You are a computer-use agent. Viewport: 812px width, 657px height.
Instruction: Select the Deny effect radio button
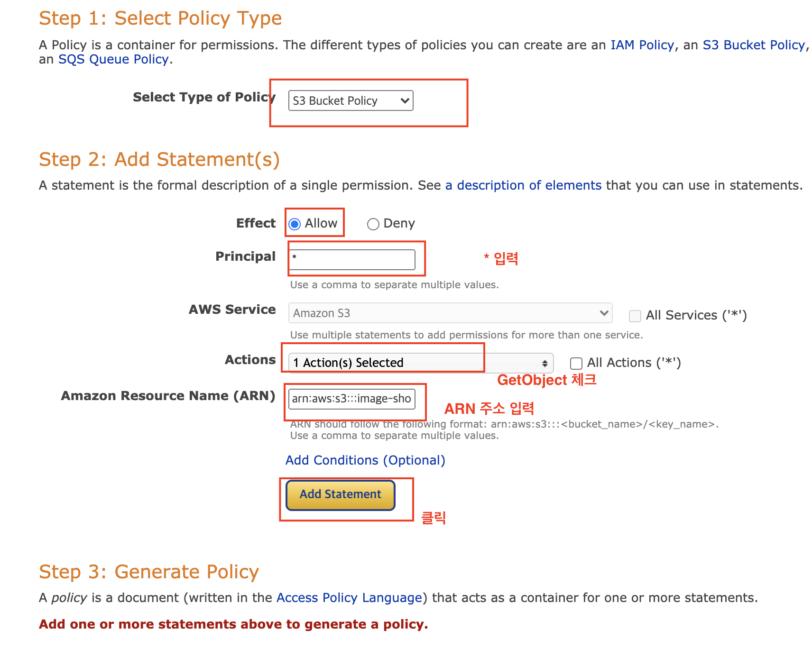pos(373,224)
